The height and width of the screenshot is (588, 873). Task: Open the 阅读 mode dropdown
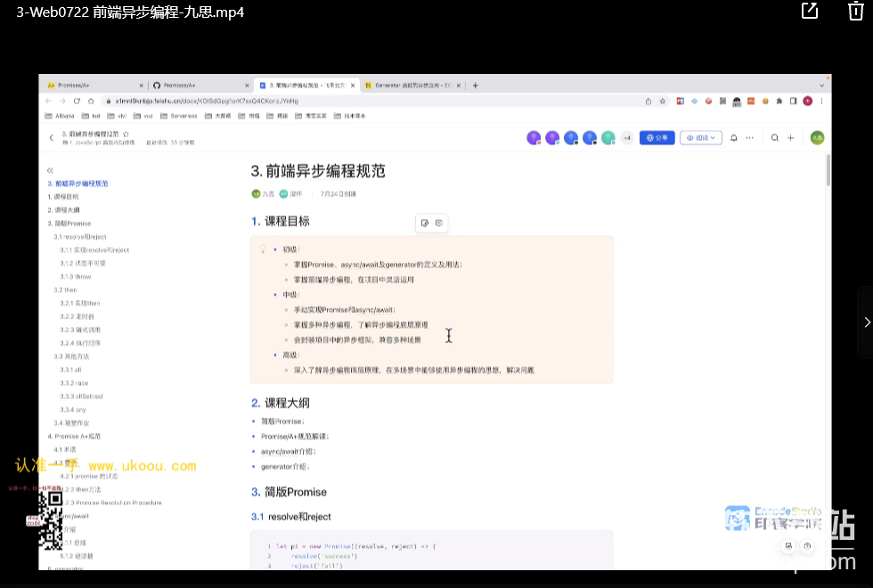click(700, 138)
